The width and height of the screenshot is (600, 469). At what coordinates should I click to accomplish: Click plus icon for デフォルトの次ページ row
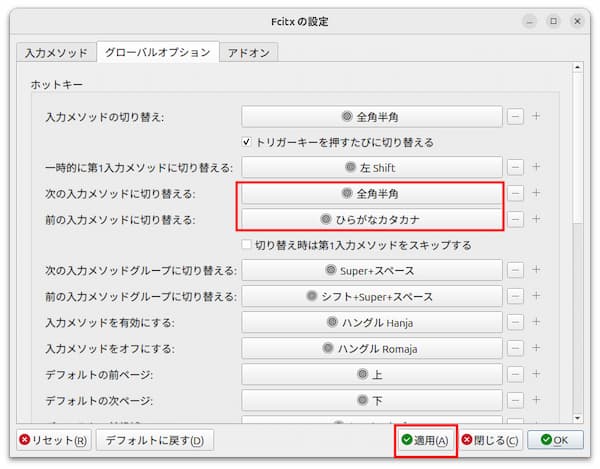click(536, 400)
